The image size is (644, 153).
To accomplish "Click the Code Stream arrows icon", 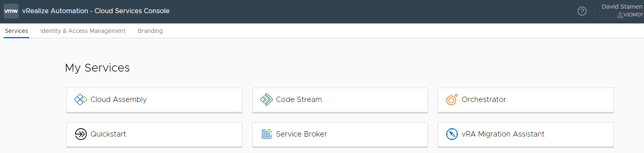I will point(267,100).
